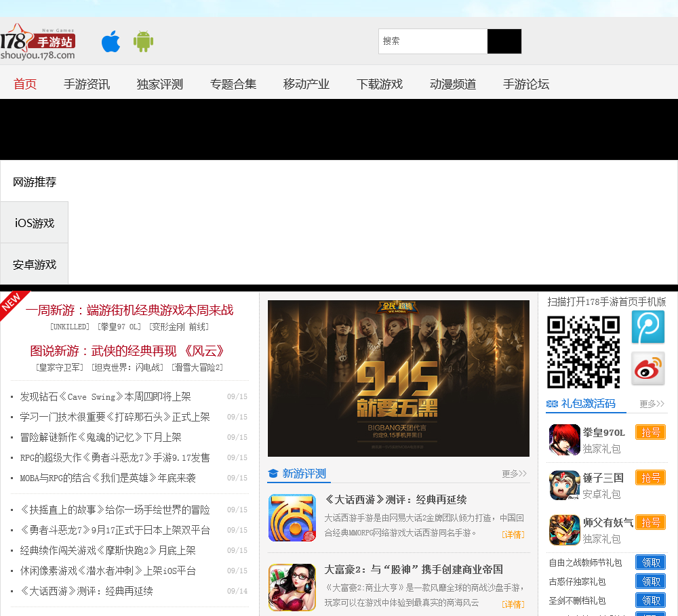678x616 pixels.
Task: Click the 礼包激活码 section heading
Action: (588, 403)
